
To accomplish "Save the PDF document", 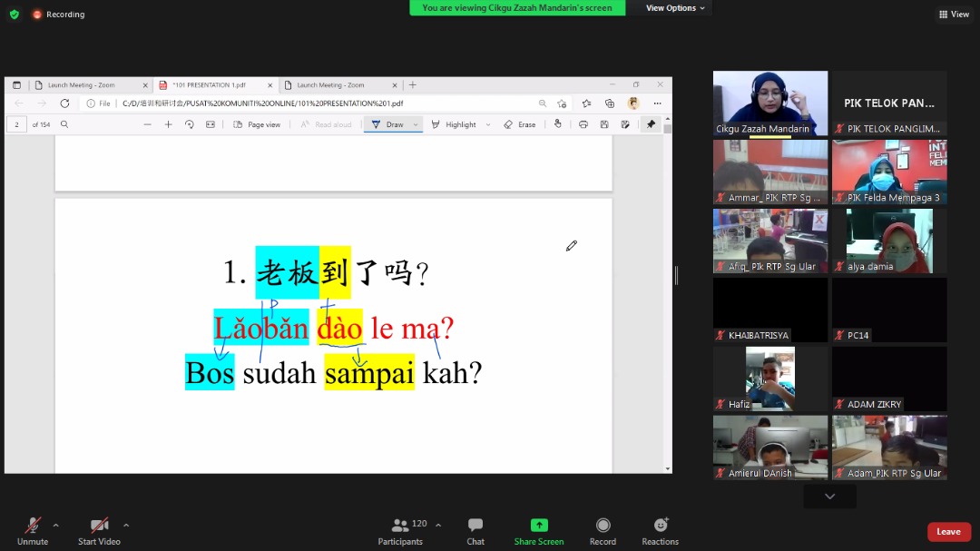I will click(x=604, y=124).
